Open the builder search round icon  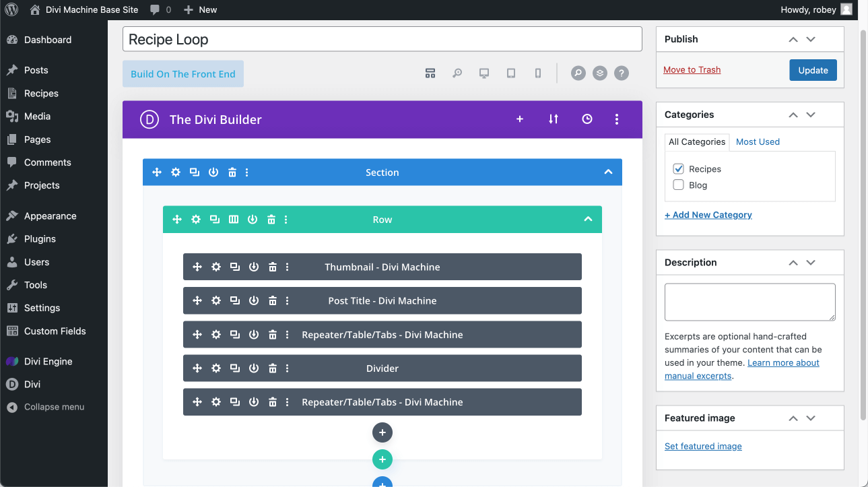(x=578, y=73)
